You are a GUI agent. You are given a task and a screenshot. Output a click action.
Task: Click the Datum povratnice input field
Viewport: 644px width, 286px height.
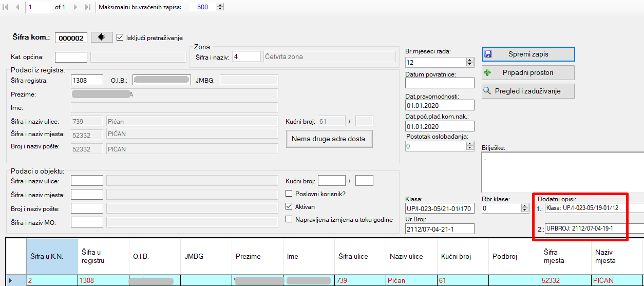point(439,83)
